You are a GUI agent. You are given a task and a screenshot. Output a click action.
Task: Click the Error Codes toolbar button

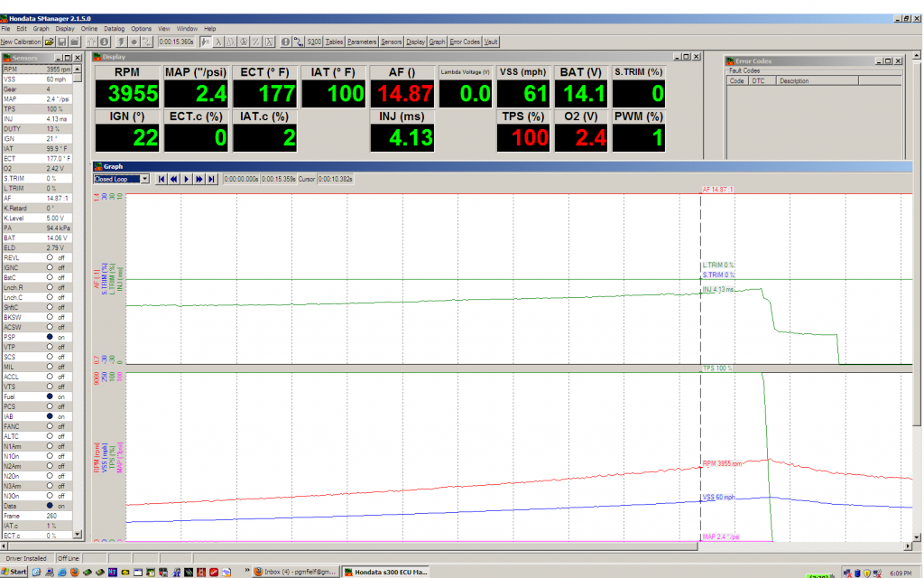(x=465, y=42)
